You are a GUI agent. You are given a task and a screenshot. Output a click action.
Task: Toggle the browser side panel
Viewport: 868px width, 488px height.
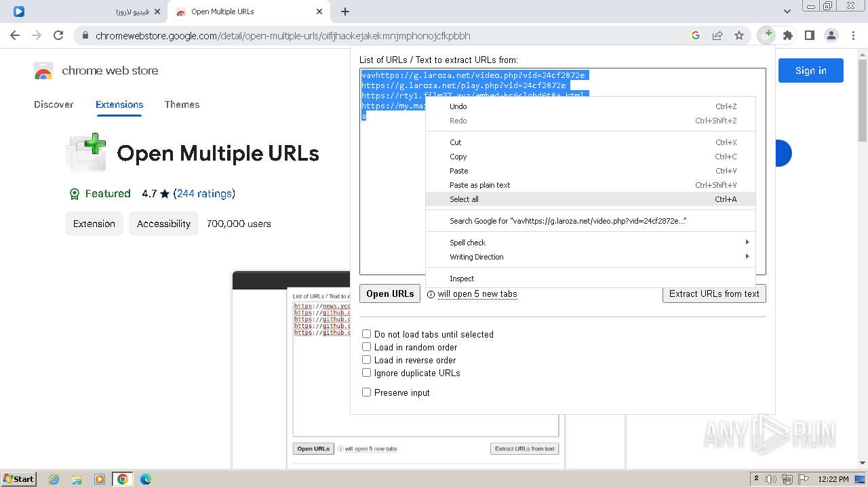tap(809, 35)
